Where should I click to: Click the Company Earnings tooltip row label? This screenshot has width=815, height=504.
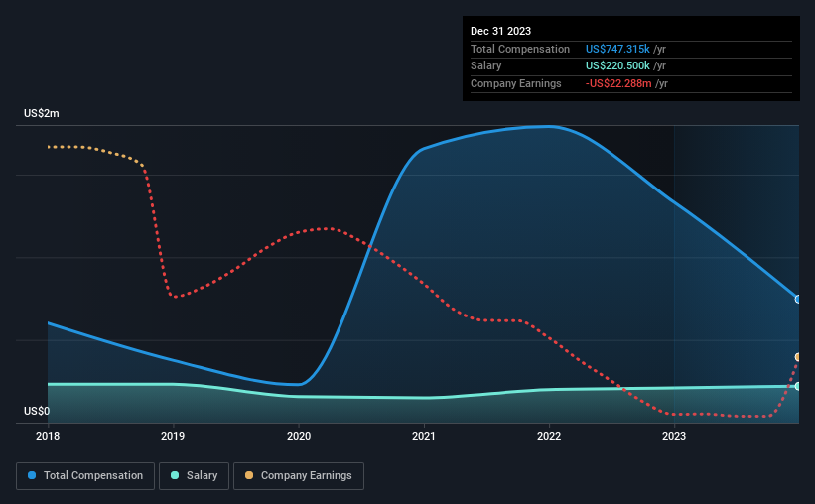click(515, 83)
